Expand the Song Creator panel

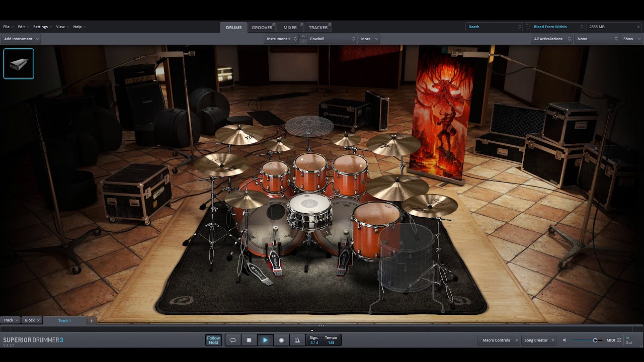click(x=539, y=340)
